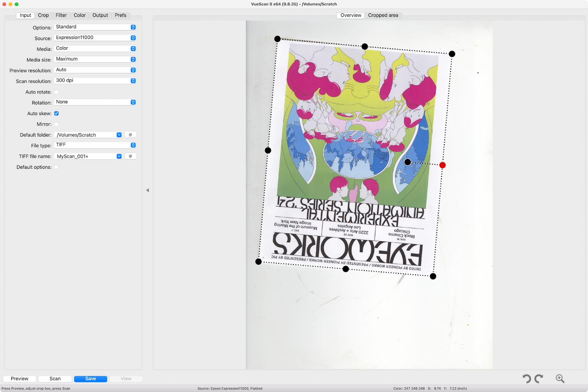Click the zoom-in magnifier icon
The width and height of the screenshot is (588, 392).
[560, 378]
